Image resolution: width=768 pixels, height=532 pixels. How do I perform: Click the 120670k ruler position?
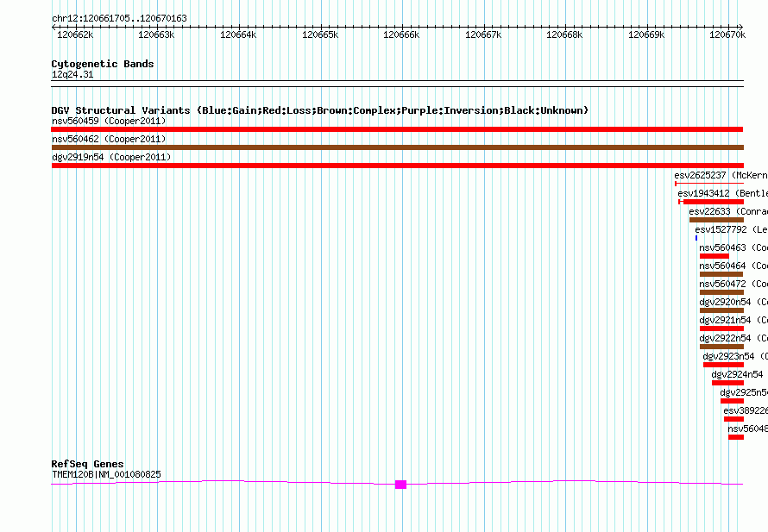(727, 34)
